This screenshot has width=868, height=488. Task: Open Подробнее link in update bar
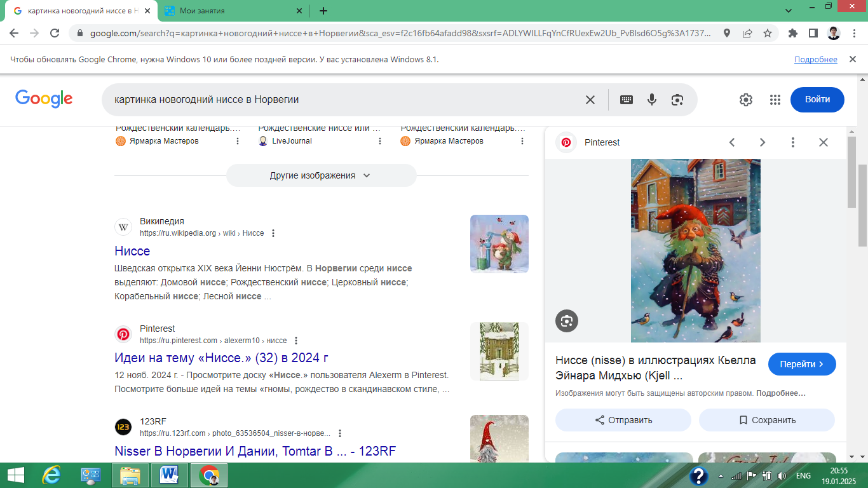(816, 60)
